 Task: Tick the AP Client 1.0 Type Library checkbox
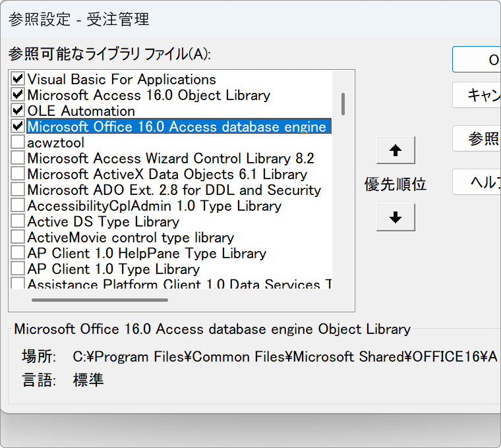click(x=18, y=269)
